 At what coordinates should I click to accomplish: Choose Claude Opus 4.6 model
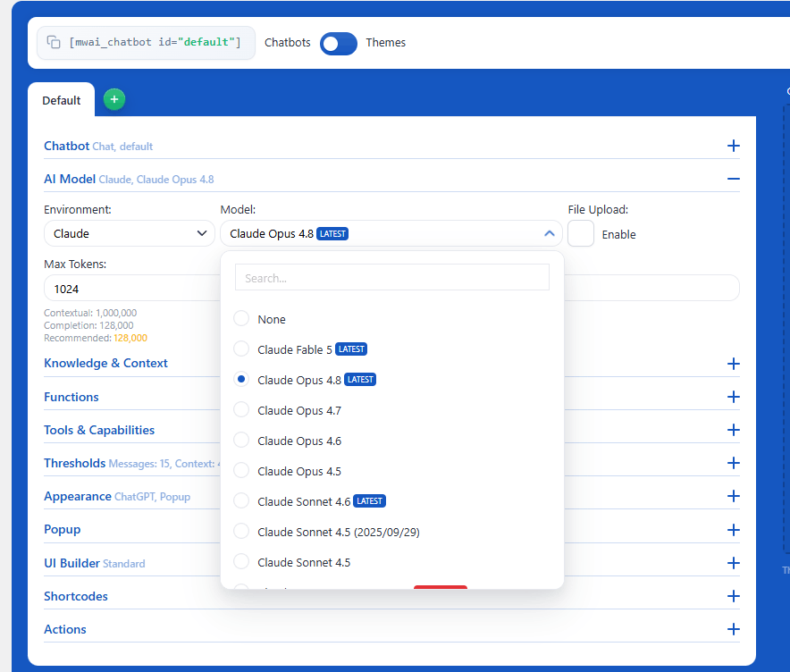click(288, 441)
